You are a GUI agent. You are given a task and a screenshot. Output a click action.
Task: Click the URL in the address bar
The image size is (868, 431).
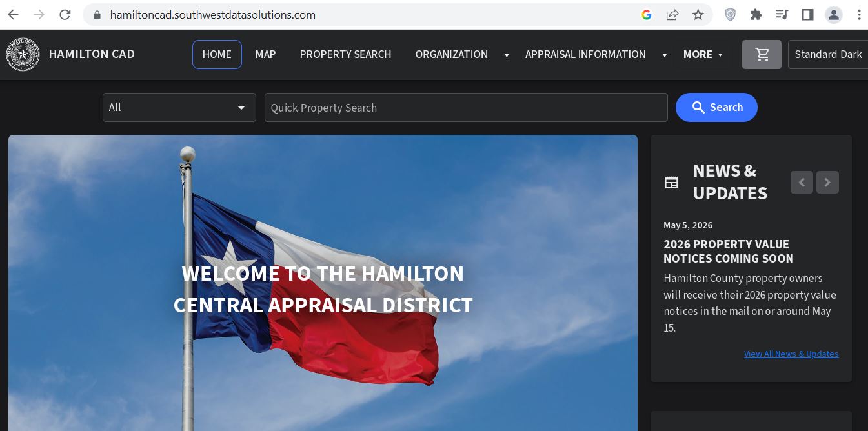[213, 15]
